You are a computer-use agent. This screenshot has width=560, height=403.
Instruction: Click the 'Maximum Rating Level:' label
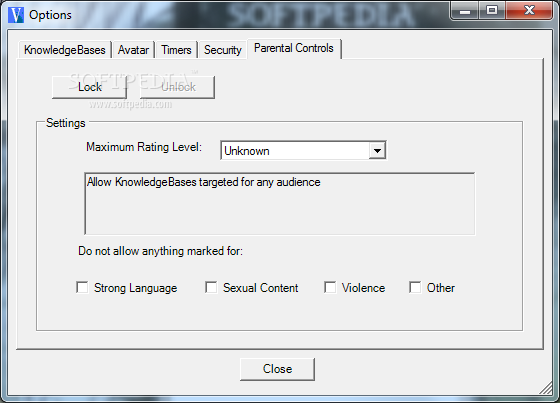144,147
